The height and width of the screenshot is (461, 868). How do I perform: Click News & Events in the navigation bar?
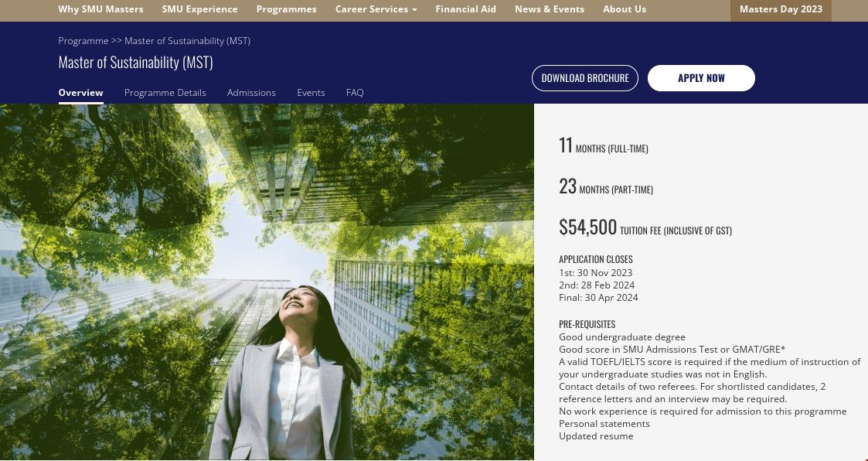(549, 9)
